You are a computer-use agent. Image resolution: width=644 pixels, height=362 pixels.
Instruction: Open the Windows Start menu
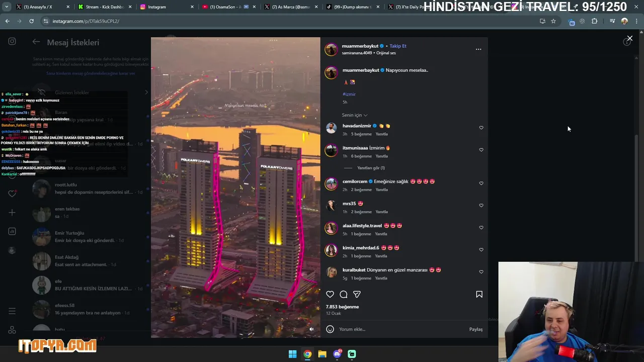pyautogui.click(x=292, y=354)
